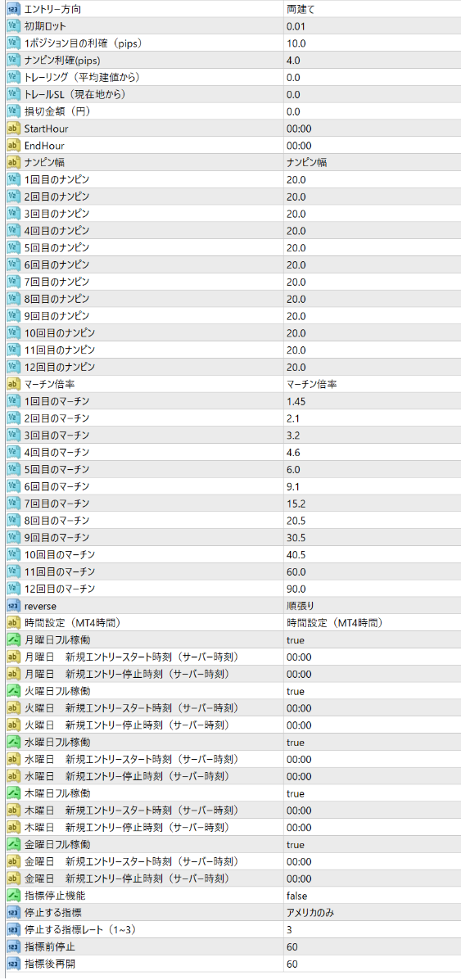Click the string icon beside マーチン倍率 label
The width and height of the screenshot is (461, 980).
point(14,384)
